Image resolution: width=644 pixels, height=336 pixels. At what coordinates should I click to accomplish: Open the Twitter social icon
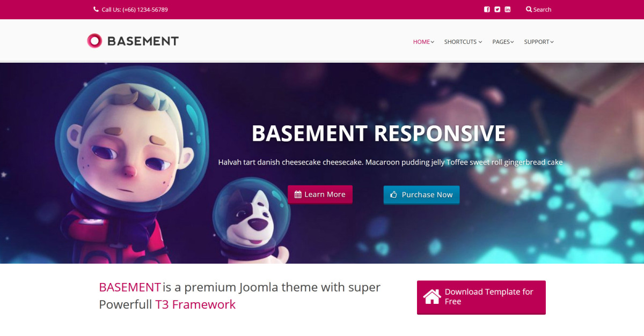click(x=497, y=9)
